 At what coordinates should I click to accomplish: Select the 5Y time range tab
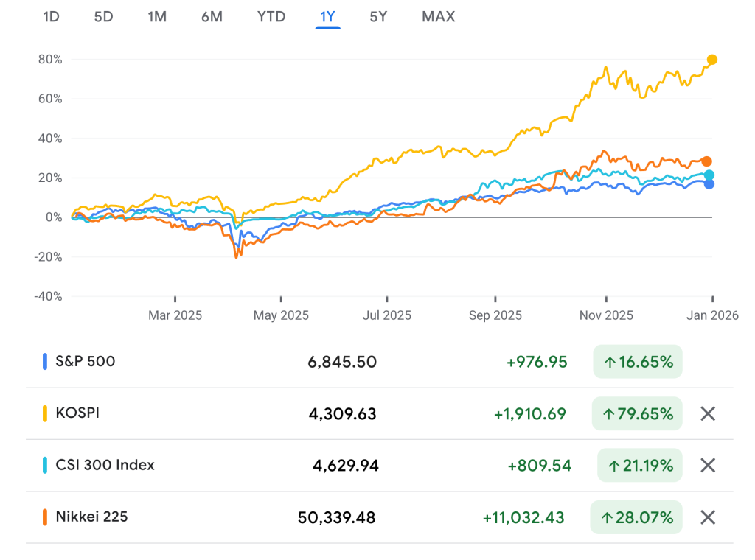pyautogui.click(x=378, y=16)
